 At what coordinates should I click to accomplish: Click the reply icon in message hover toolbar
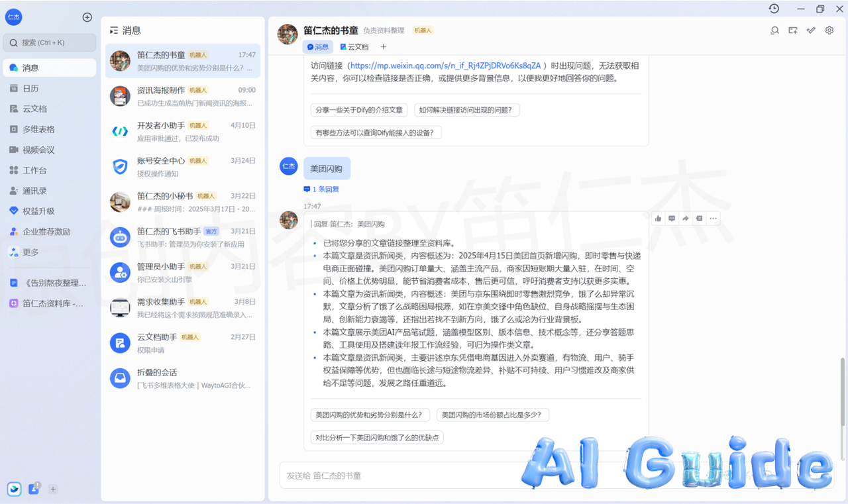(x=672, y=219)
